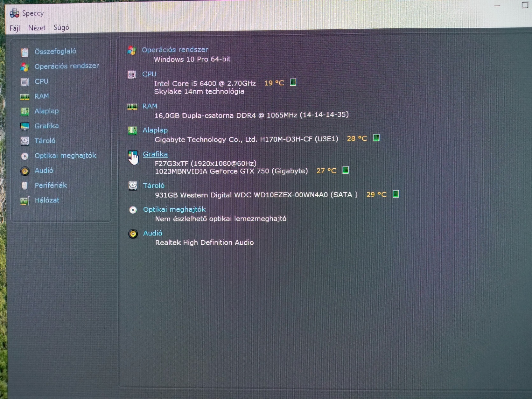Click the graphics card temperature indicator icon
This screenshot has height=399, width=532.
pos(345,170)
